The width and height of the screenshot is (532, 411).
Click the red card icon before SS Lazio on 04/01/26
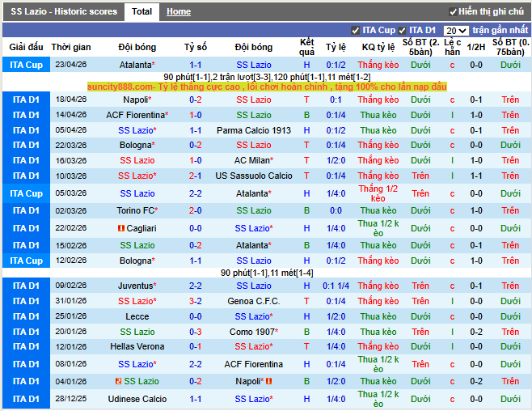[118, 381]
